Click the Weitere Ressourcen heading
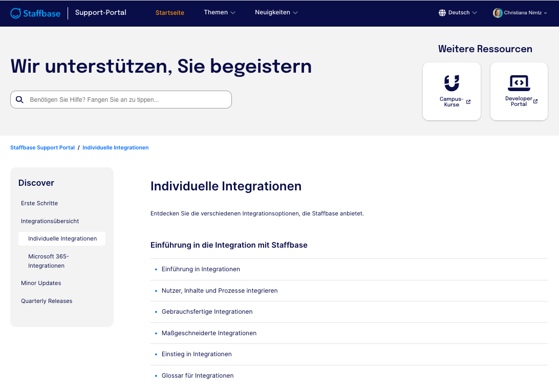The width and height of the screenshot is (559, 392). [485, 49]
